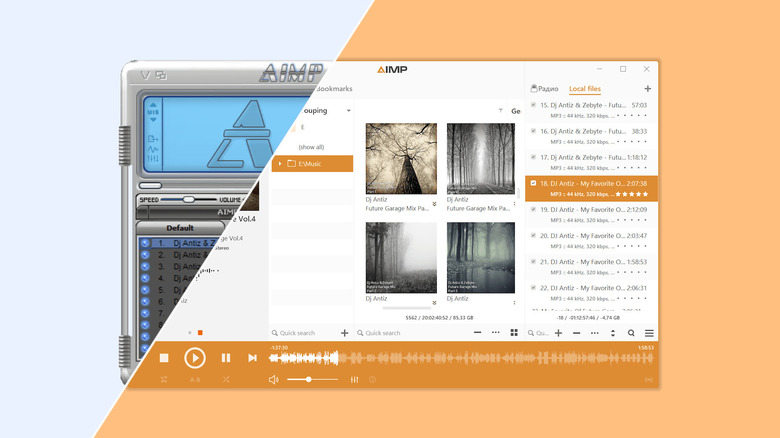Expand the first album's double-chevron details

tap(434, 203)
